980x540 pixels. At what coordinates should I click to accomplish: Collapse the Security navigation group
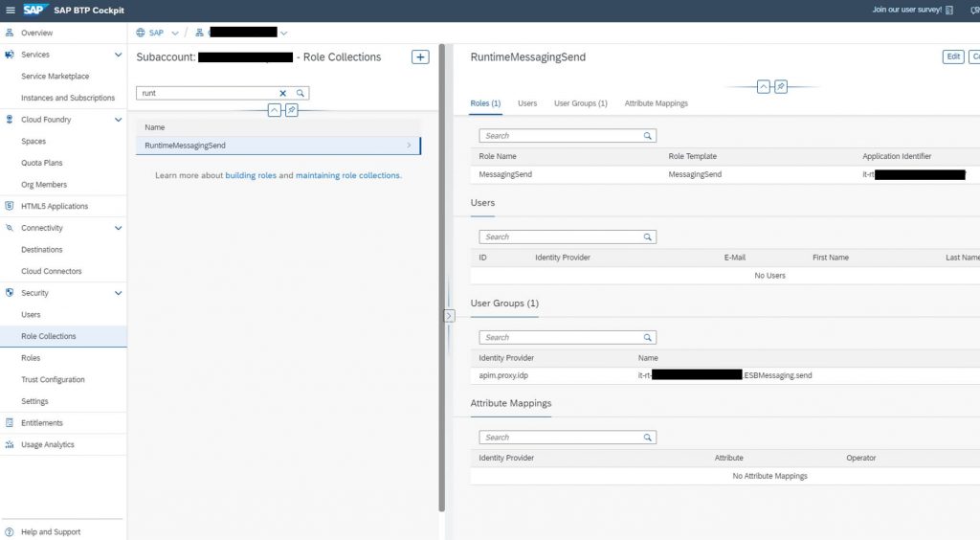point(118,293)
